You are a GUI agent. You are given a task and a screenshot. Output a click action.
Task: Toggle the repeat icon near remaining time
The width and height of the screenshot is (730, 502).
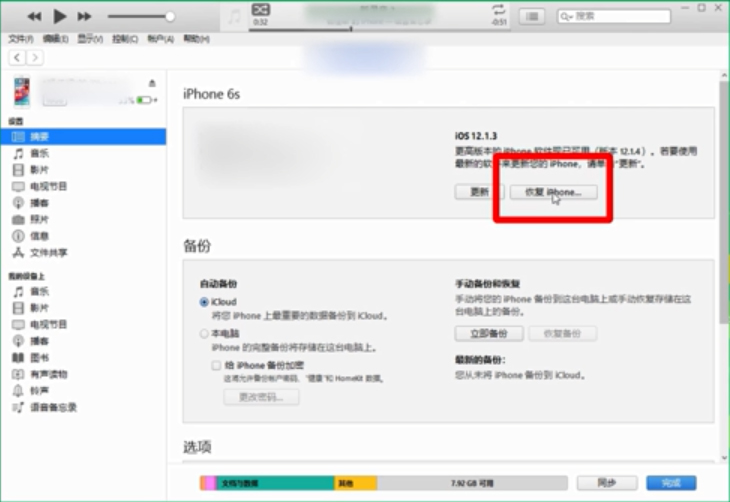(x=498, y=9)
